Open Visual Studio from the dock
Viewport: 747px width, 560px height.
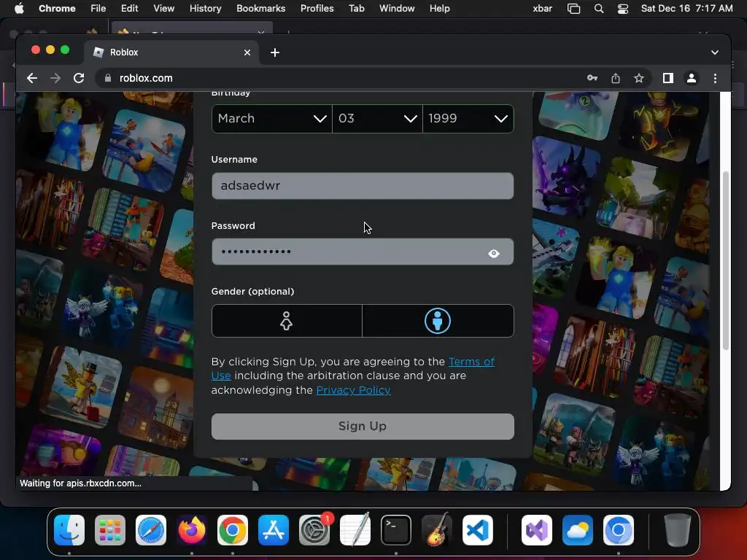pyautogui.click(x=537, y=530)
